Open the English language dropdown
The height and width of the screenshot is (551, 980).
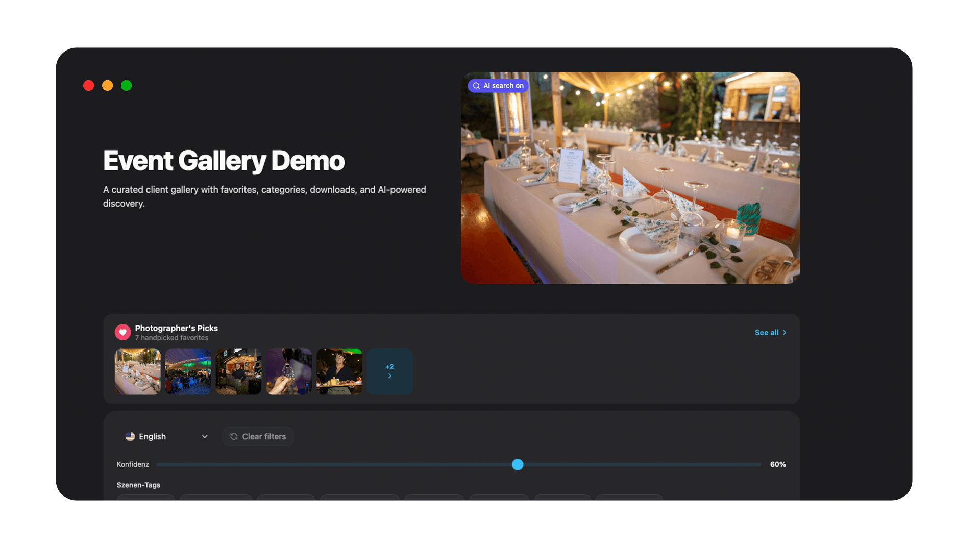point(167,437)
